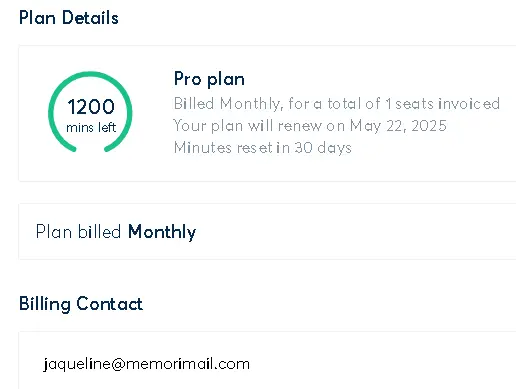
Task: Click the '30 days' reset countdown text
Action: pos(323,148)
